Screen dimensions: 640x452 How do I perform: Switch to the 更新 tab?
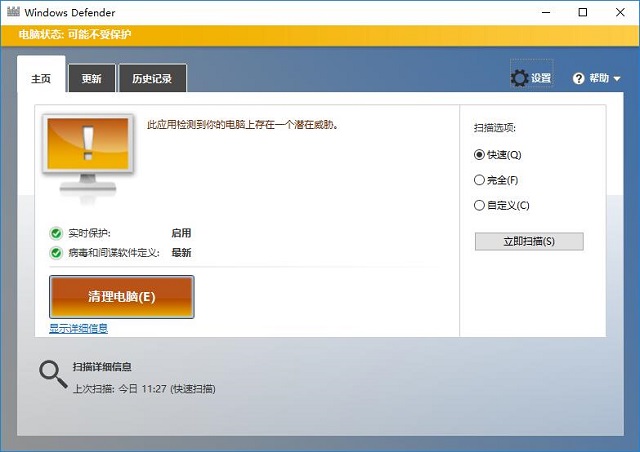pos(91,79)
